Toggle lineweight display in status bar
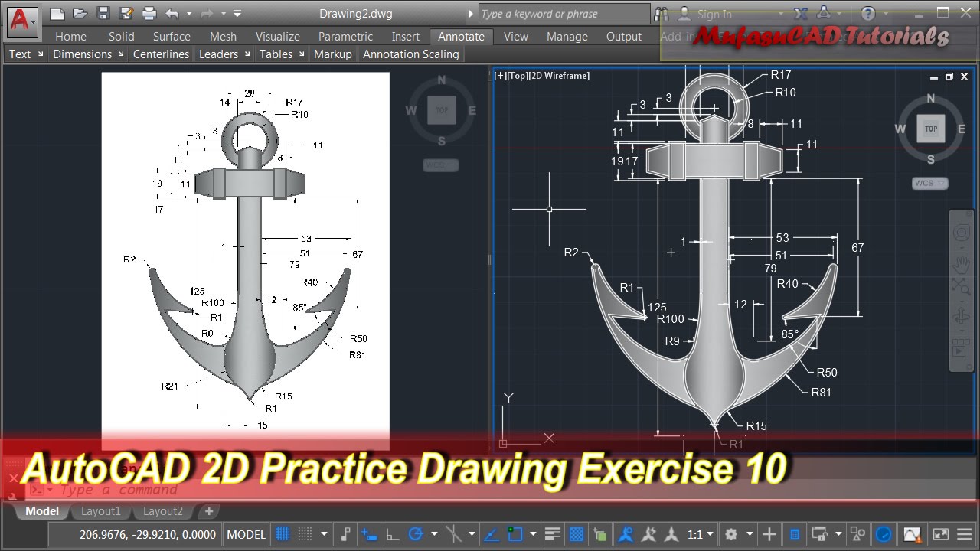The height and width of the screenshot is (551, 980). (x=551, y=533)
